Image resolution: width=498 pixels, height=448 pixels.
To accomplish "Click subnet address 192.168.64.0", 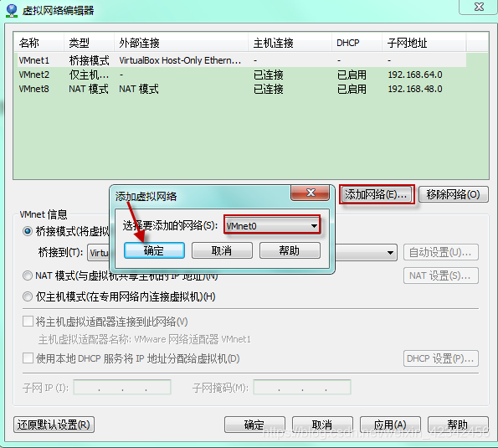I will [x=415, y=75].
